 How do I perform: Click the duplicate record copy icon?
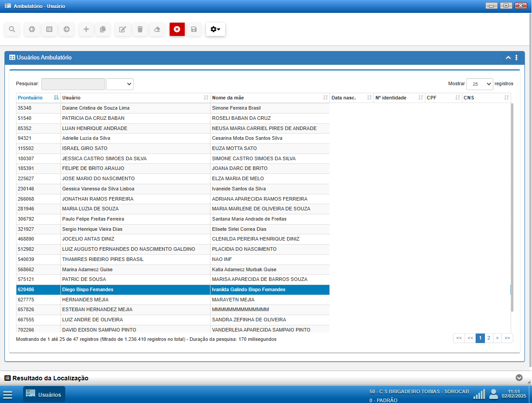(x=103, y=29)
